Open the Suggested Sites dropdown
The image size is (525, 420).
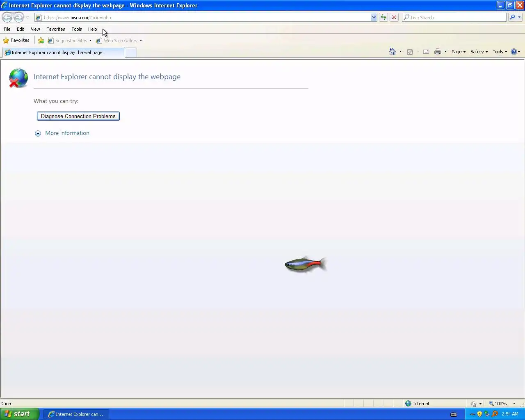tap(70, 41)
